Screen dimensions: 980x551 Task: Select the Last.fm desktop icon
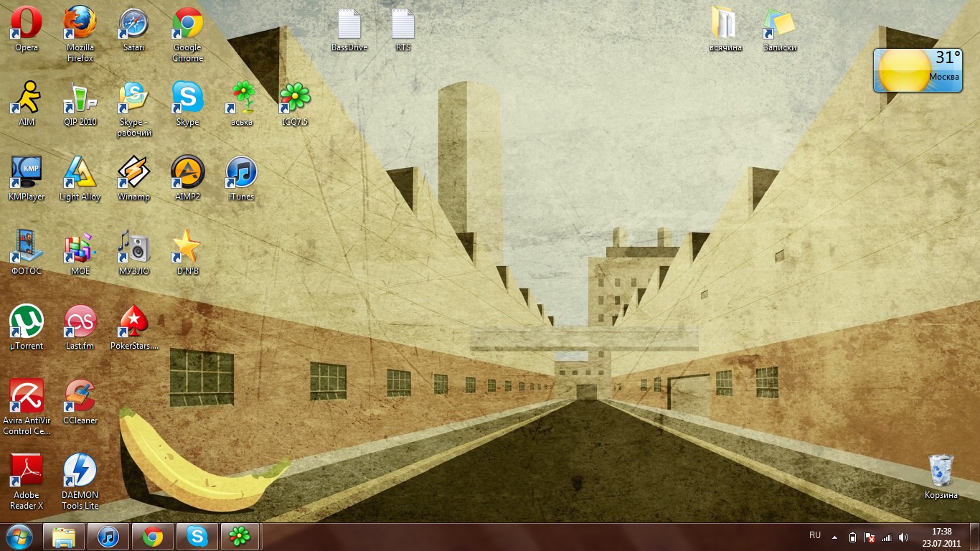pos(80,327)
